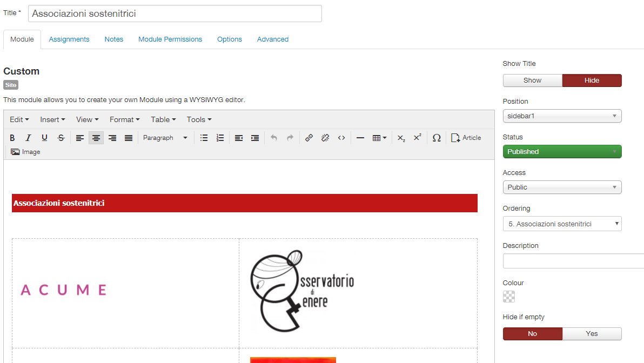Focus the Description input field
Image resolution: width=644 pixels, height=363 pixels.
click(x=573, y=261)
